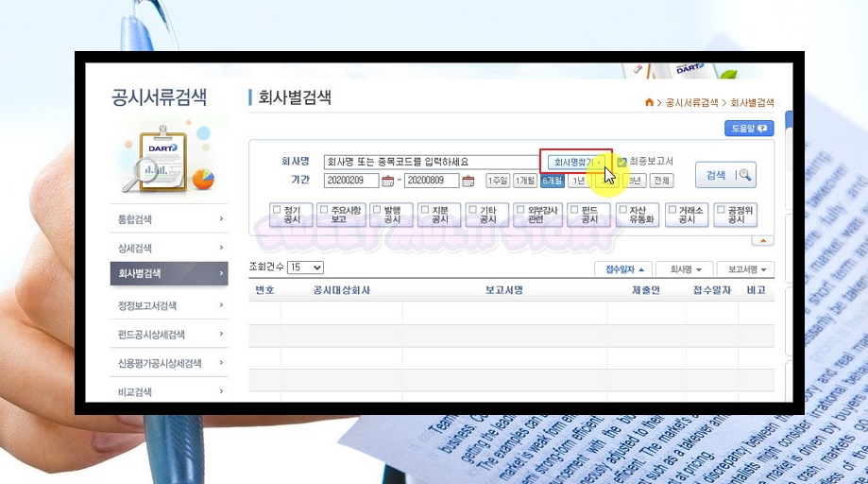Click 비고 column header
The image size is (868, 484).
tap(757, 290)
